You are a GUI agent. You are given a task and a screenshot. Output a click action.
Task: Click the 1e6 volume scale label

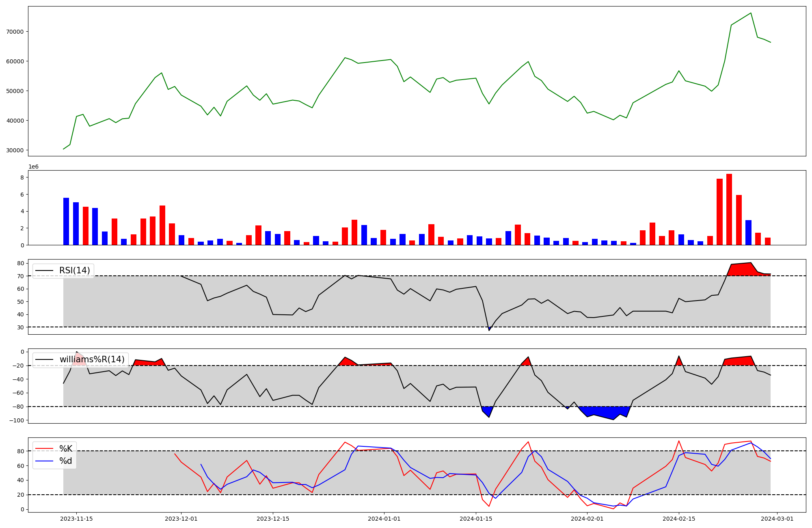[33, 167]
